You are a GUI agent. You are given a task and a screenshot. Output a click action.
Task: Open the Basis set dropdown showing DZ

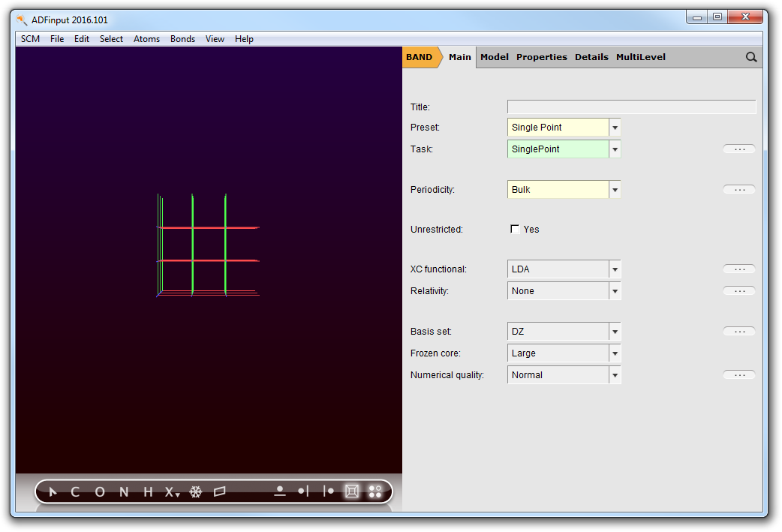[564, 332]
